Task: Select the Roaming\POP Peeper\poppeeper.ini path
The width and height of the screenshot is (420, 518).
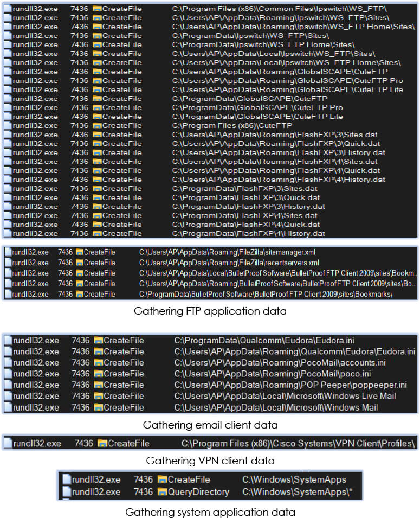Action: [290, 385]
